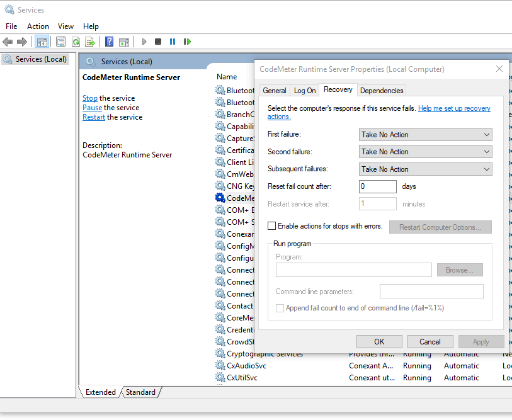Expand the First failure dropdown
Image resolution: width=512 pixels, height=420 pixels.
pos(426,135)
